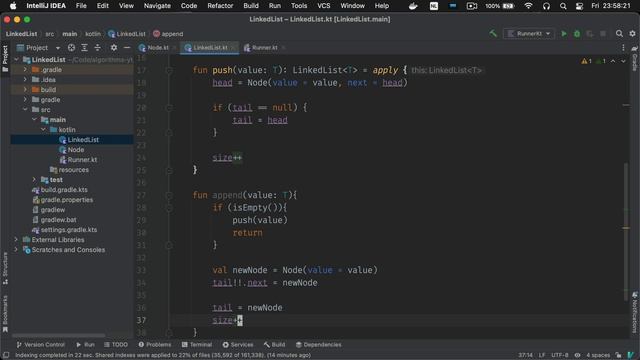640x360 pixels.
Task: Toggle read-only lock in status bar
Action: pos(619,355)
